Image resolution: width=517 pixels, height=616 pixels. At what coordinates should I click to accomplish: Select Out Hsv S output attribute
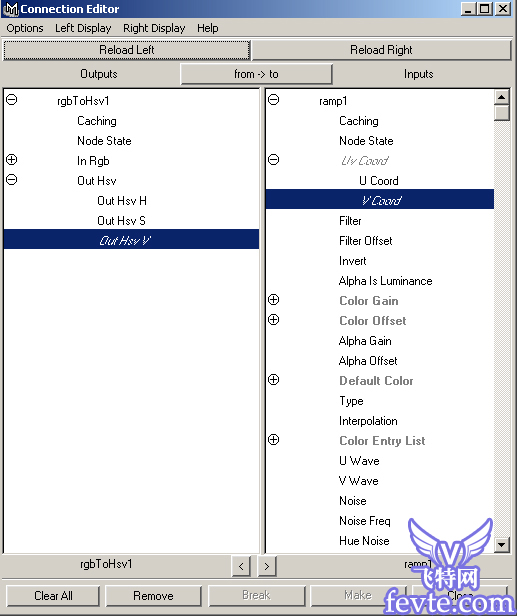(121, 221)
